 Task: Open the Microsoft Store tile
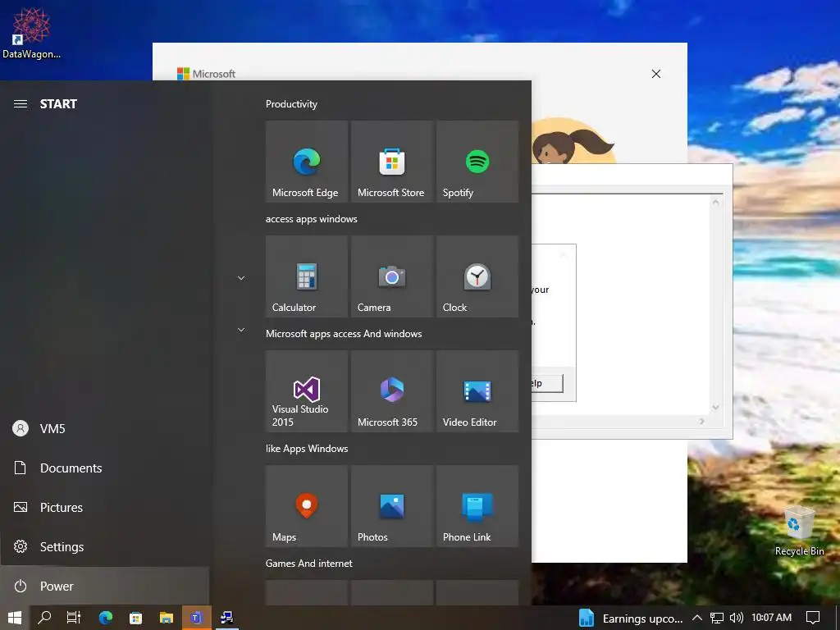[391, 162]
